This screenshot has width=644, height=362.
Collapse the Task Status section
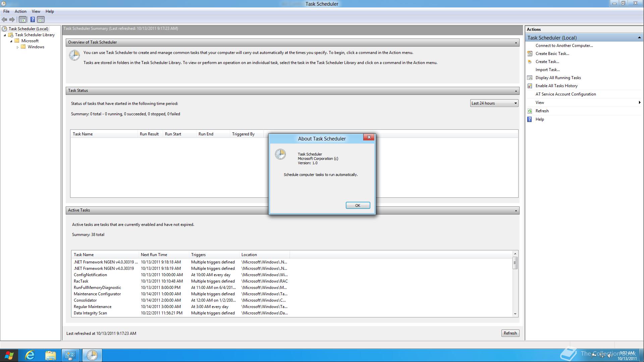click(x=516, y=91)
